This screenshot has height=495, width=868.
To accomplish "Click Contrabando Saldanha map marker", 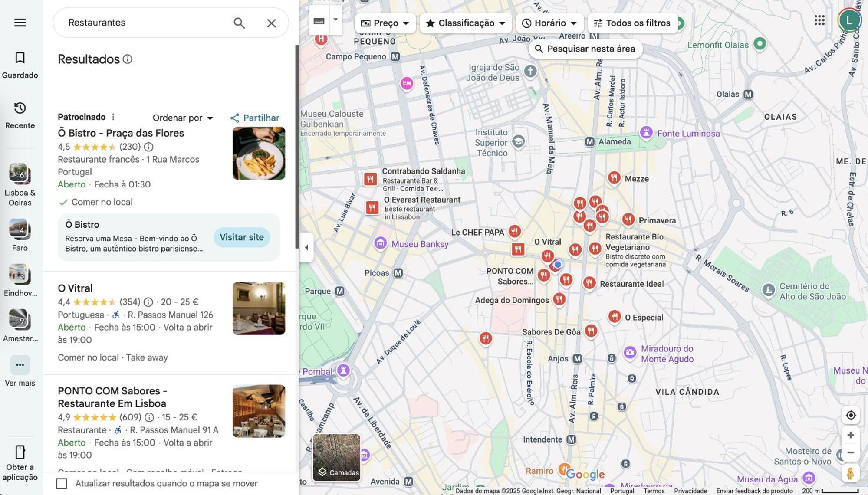I will 370,179.
